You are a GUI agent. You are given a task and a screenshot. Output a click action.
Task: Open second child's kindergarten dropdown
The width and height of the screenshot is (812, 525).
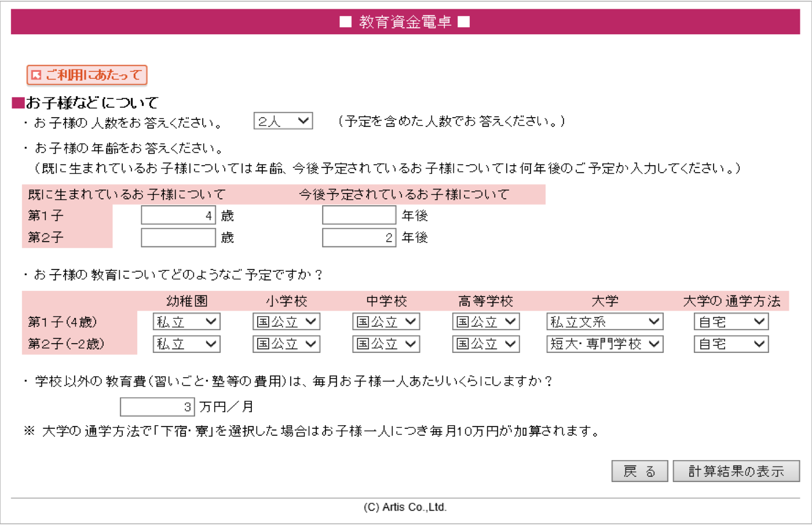186,344
